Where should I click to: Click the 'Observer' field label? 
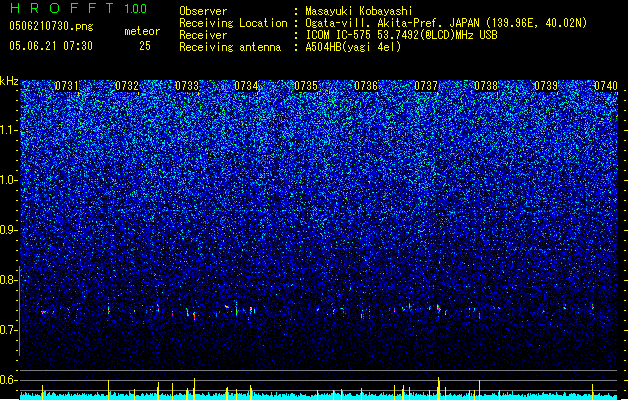[x=203, y=11]
